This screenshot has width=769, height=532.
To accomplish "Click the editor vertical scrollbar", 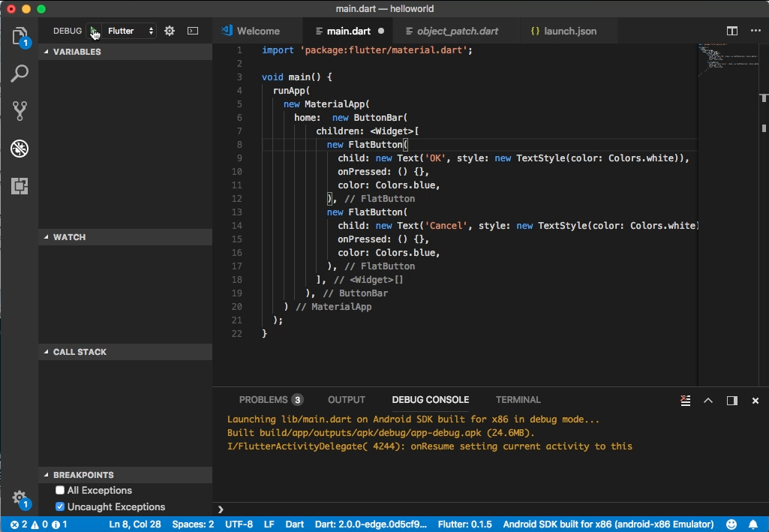I will coord(764,215).
